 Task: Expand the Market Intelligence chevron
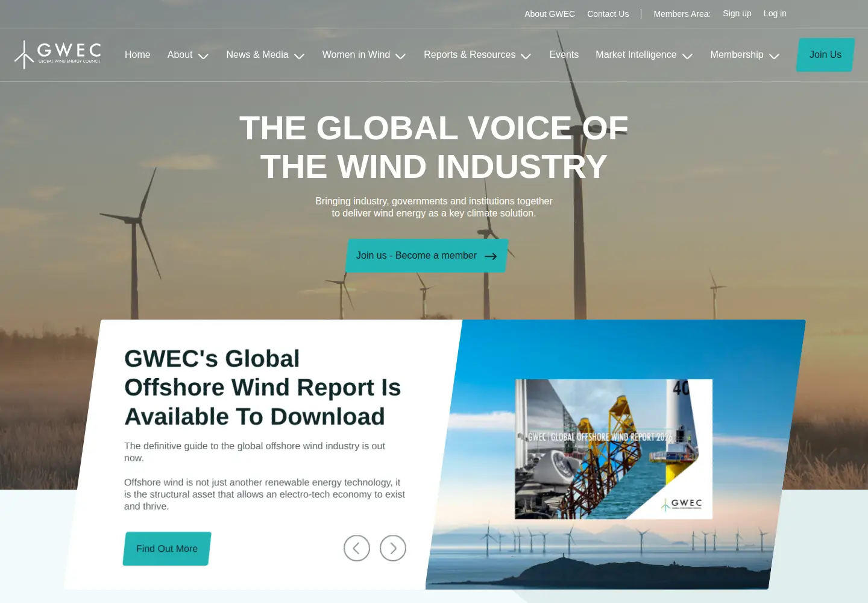pyautogui.click(x=687, y=56)
